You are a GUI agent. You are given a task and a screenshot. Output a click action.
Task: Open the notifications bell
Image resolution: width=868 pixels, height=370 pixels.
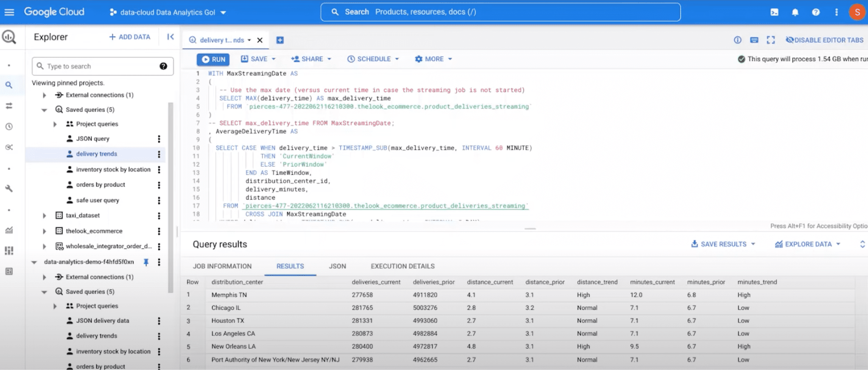pos(795,12)
